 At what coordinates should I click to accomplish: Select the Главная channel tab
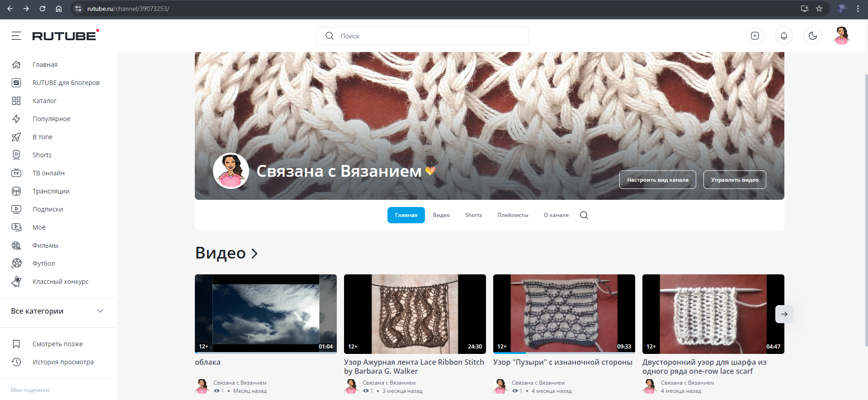(x=406, y=215)
